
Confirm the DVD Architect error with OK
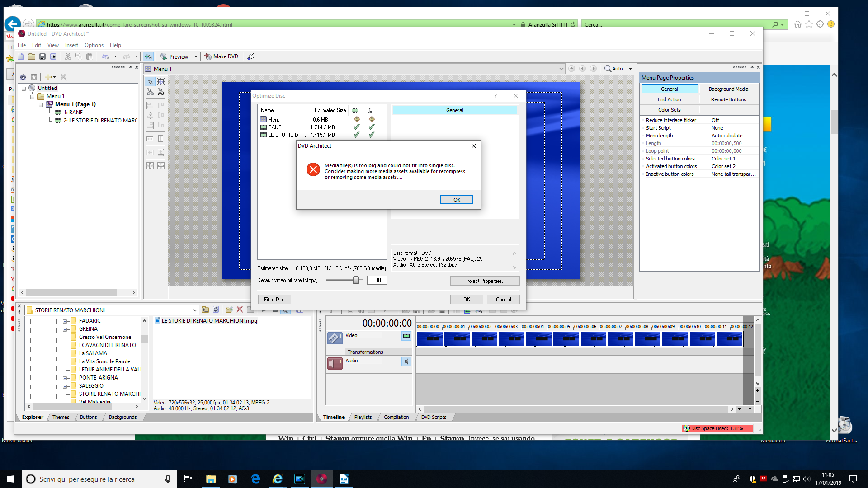[x=457, y=200]
